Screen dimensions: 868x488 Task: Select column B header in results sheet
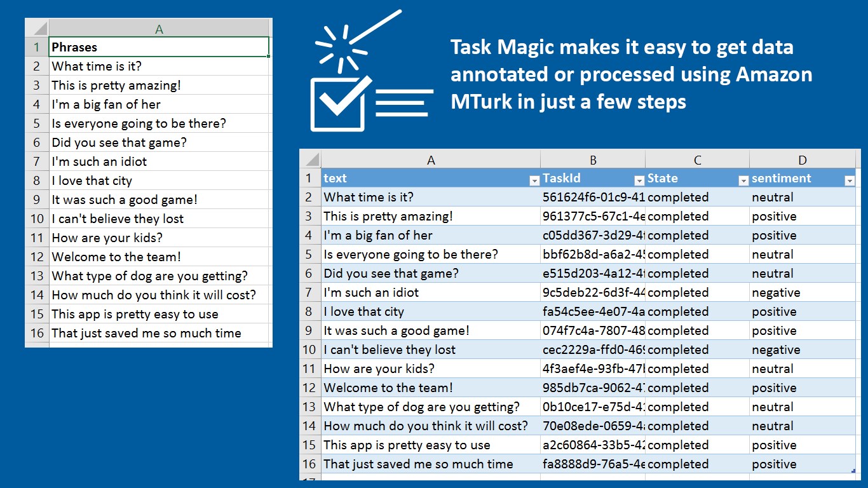pyautogui.click(x=593, y=160)
